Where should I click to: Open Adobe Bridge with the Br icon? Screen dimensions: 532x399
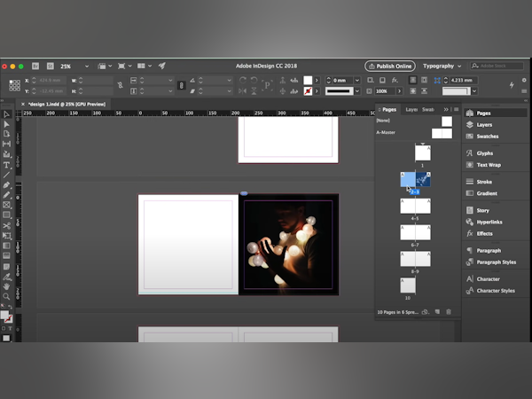pyautogui.click(x=35, y=66)
